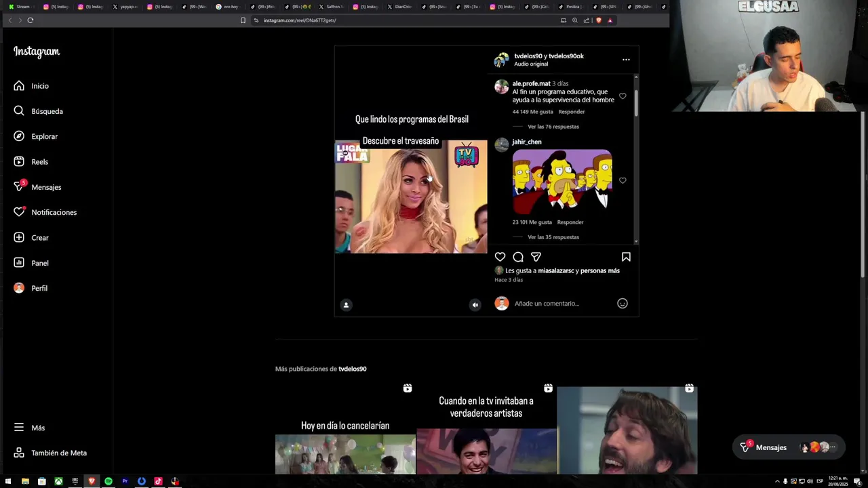Open Reels from the sidebar
The image size is (868, 488).
pos(31,162)
